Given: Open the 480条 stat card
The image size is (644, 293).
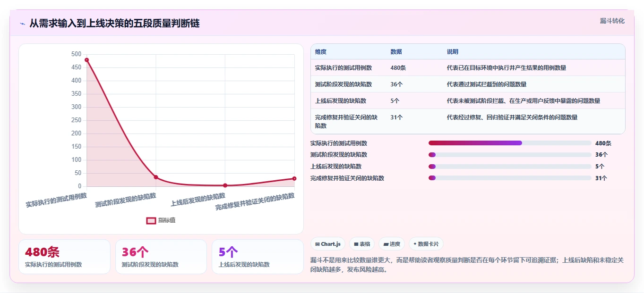Looking at the screenshot, I should click(64, 257).
